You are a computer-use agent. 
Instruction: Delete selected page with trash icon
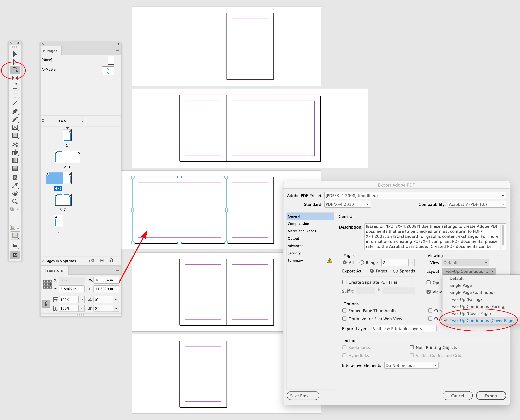point(111,261)
